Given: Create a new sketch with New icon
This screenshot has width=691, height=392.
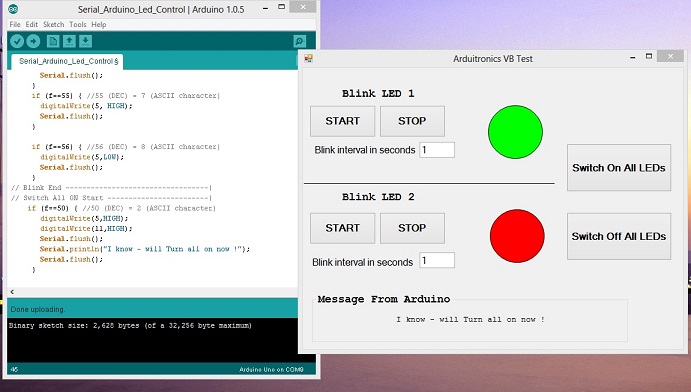Looking at the screenshot, I should pos(53,41).
